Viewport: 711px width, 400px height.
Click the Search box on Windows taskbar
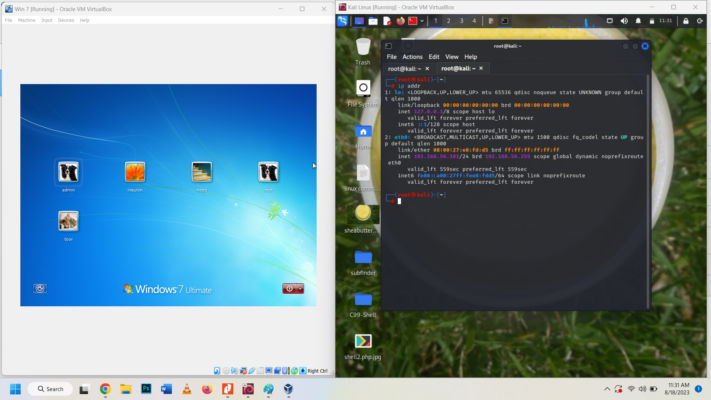pos(50,389)
